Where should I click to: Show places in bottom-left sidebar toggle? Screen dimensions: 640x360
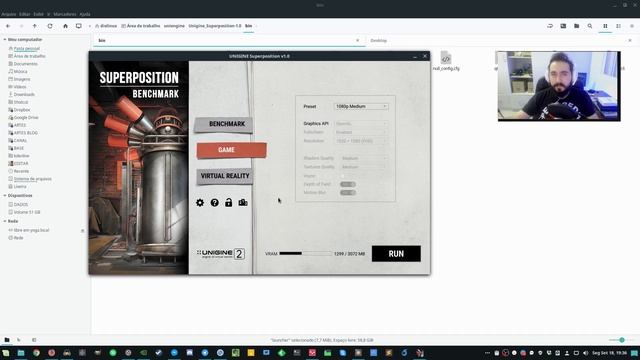click(x=7, y=340)
